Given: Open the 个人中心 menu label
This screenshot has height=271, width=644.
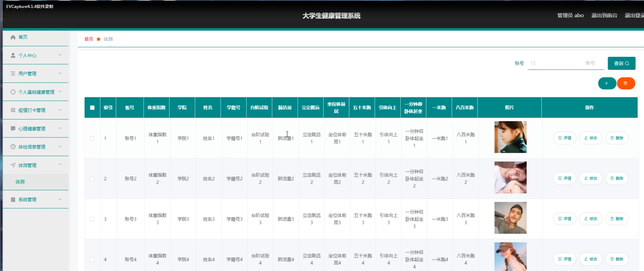Looking at the screenshot, I should click(x=27, y=55).
